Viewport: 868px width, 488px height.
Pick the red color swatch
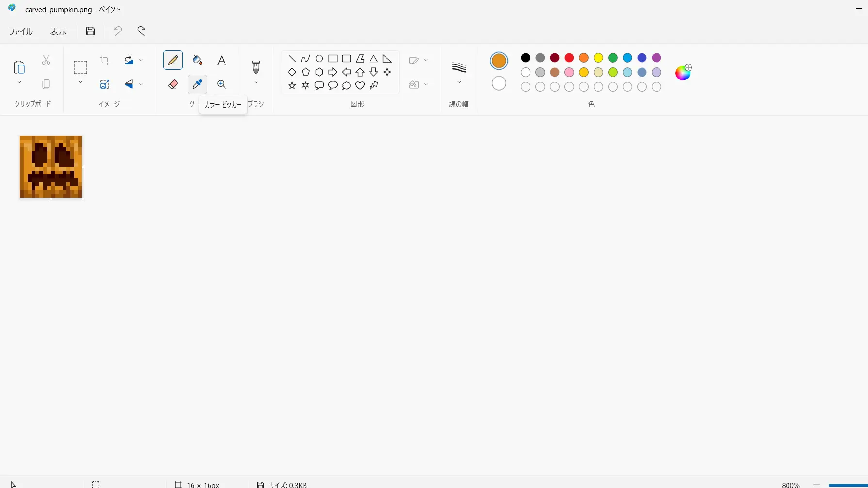(569, 58)
